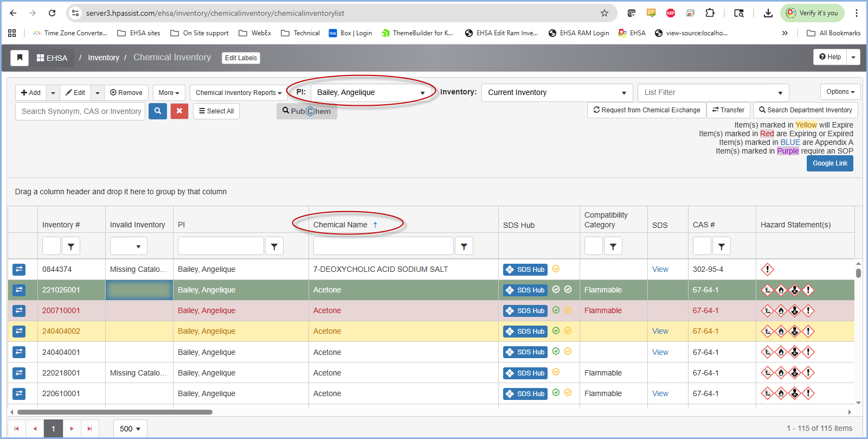Click transfer icon for inventory 0844374
This screenshot has height=439, width=868.
point(19,269)
